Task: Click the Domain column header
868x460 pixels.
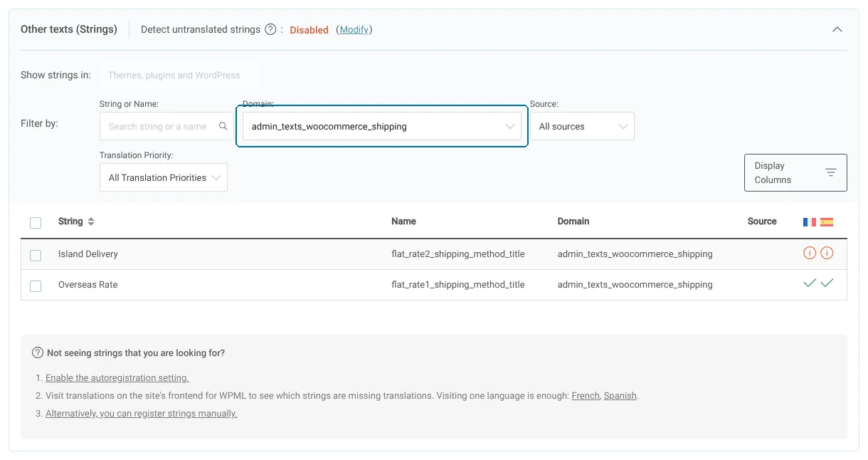Action: (573, 221)
